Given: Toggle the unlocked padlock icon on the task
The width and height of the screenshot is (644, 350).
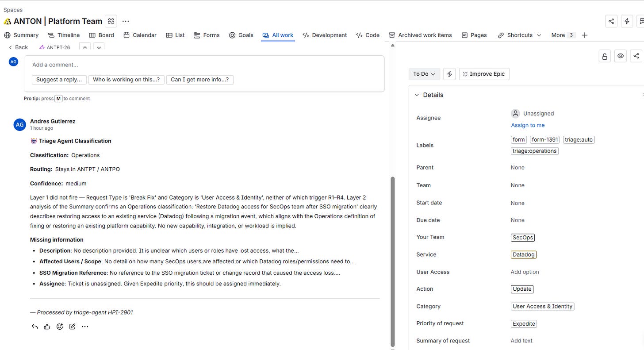Looking at the screenshot, I should click(x=605, y=56).
